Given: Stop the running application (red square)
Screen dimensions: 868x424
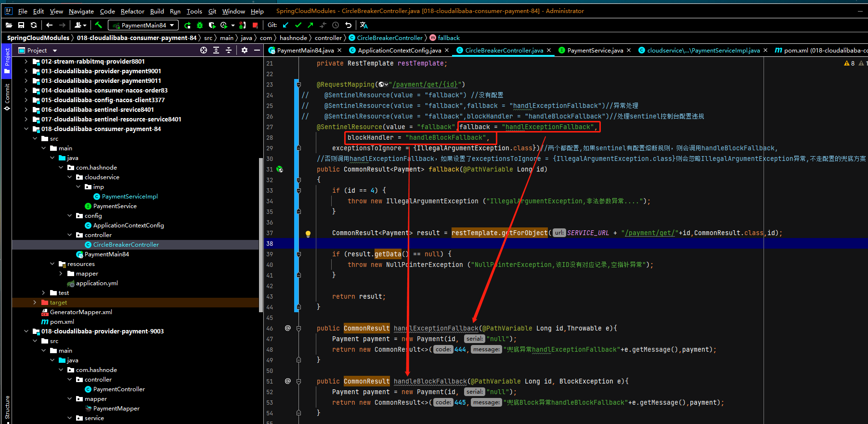Looking at the screenshot, I should click(255, 25).
